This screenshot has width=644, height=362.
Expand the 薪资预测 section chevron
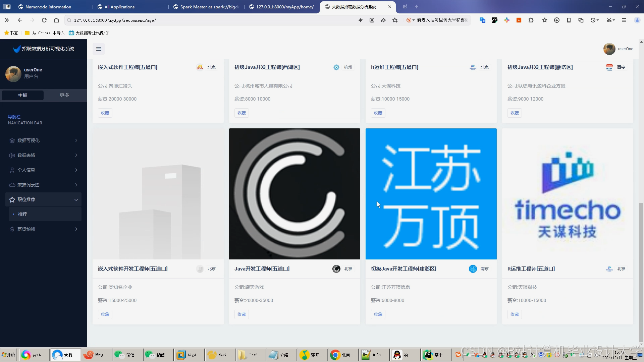76,229
